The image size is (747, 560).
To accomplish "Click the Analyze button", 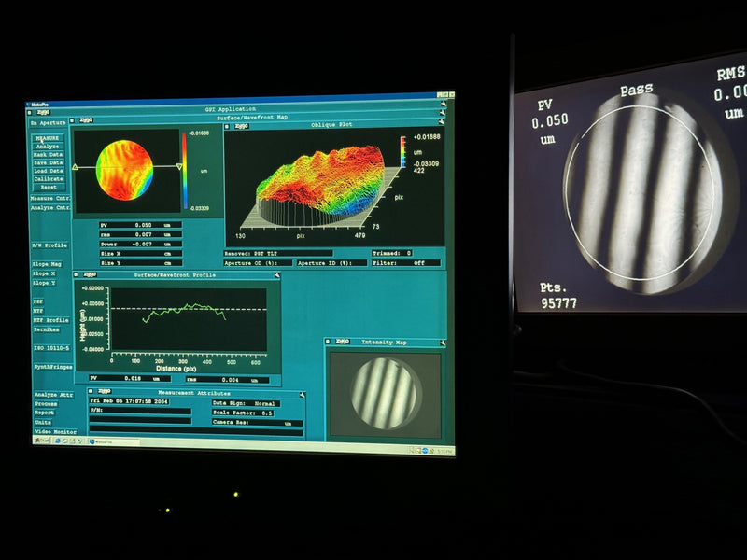I will (x=48, y=147).
